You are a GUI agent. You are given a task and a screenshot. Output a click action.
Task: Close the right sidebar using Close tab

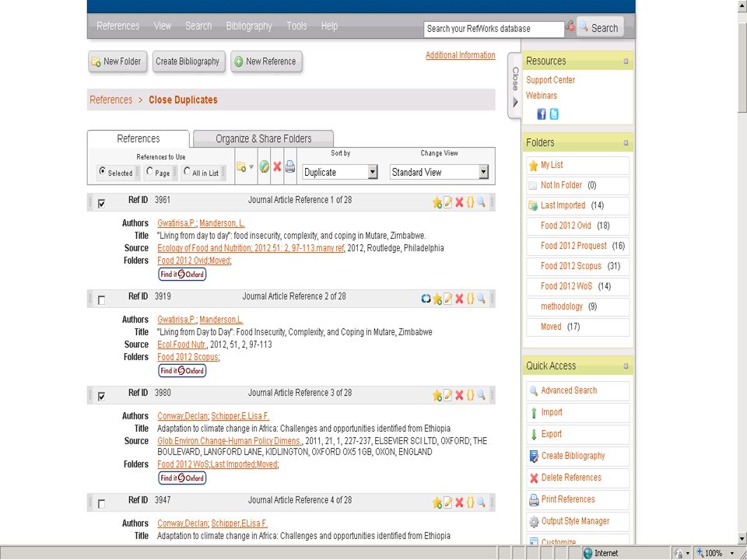pos(515,86)
